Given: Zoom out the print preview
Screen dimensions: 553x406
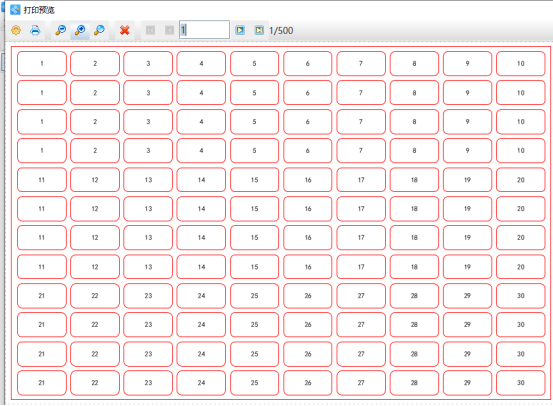Looking at the screenshot, I should [61, 30].
